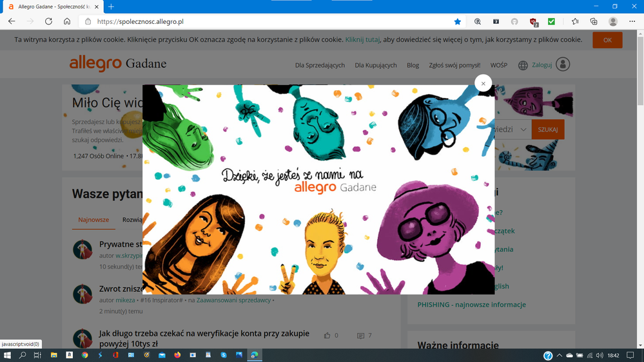Open the uBlock Origin extension icon
This screenshot has height=362, width=644.
tap(533, 21)
